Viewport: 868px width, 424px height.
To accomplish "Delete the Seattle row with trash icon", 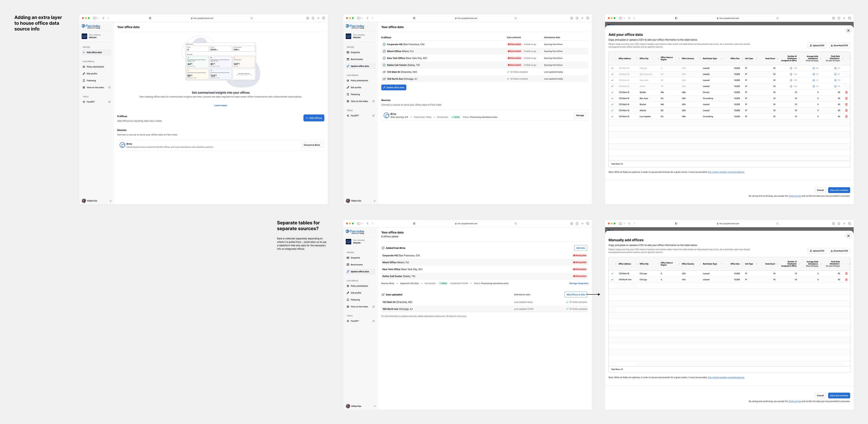I will (x=846, y=92).
